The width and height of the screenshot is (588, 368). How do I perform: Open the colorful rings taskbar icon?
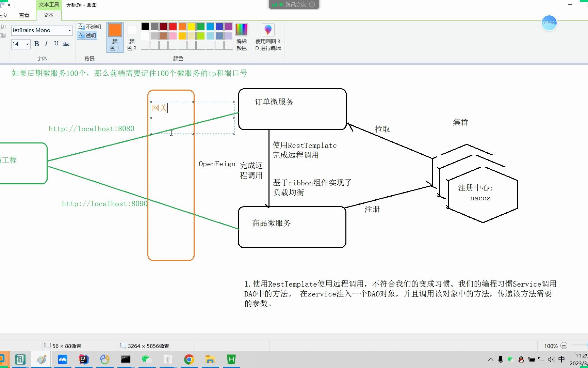click(104, 359)
